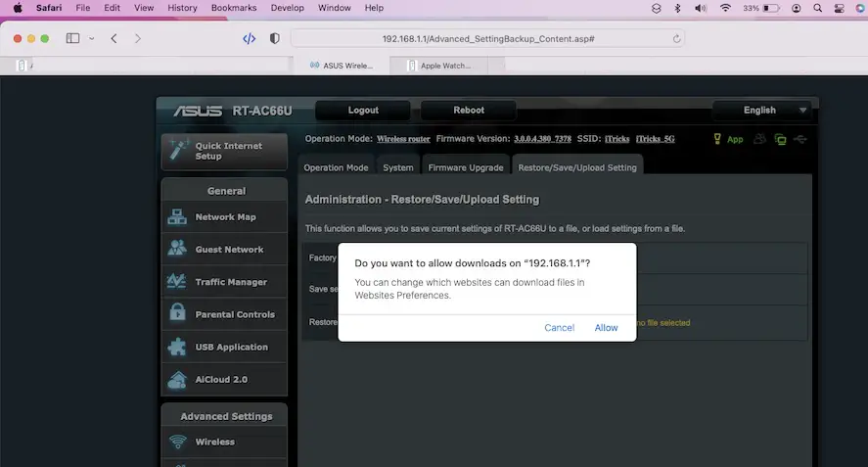Switch to the ASUS Wireless tab
The width and height of the screenshot is (868, 467).
[x=341, y=66]
